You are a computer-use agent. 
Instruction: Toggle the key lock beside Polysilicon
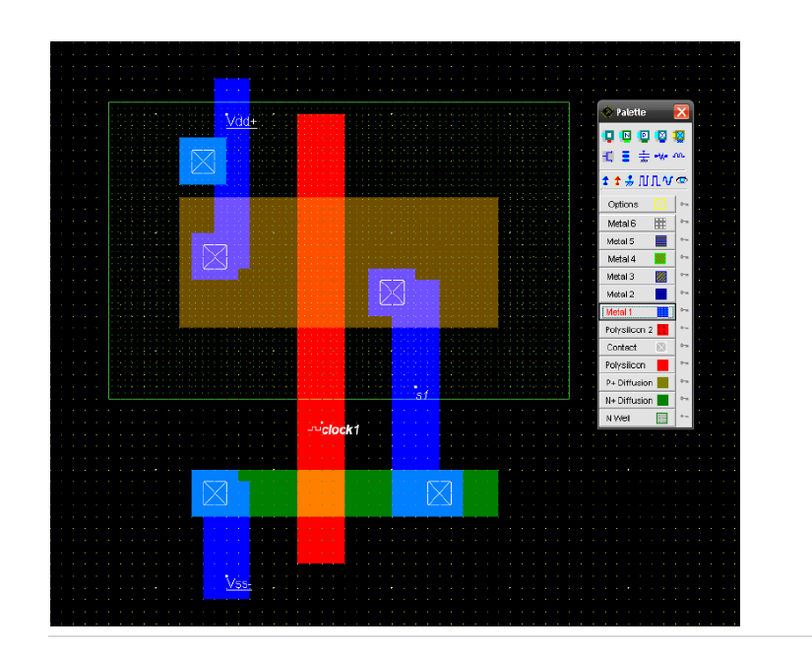click(684, 363)
